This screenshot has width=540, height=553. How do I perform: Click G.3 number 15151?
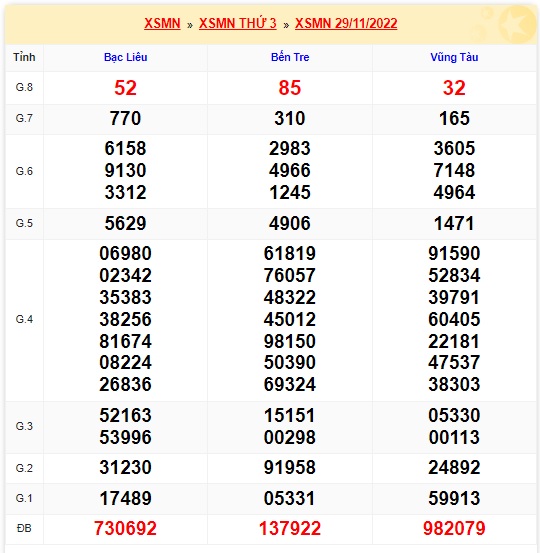290,415
